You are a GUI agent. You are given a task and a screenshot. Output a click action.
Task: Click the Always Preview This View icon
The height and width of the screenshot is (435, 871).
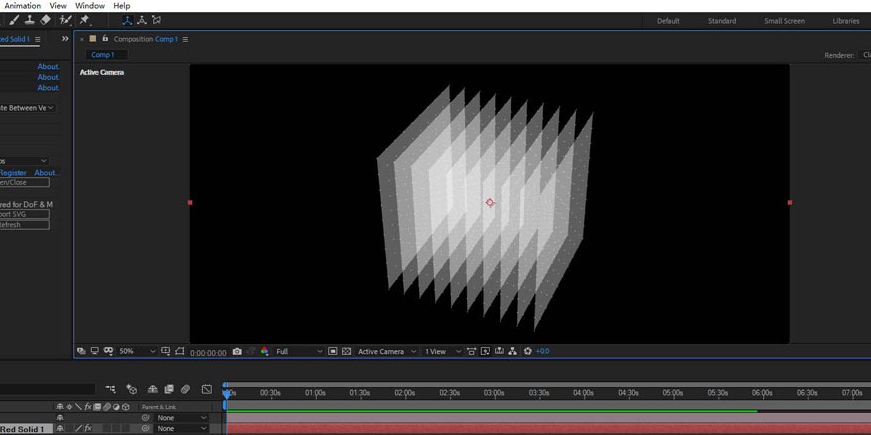click(x=81, y=351)
